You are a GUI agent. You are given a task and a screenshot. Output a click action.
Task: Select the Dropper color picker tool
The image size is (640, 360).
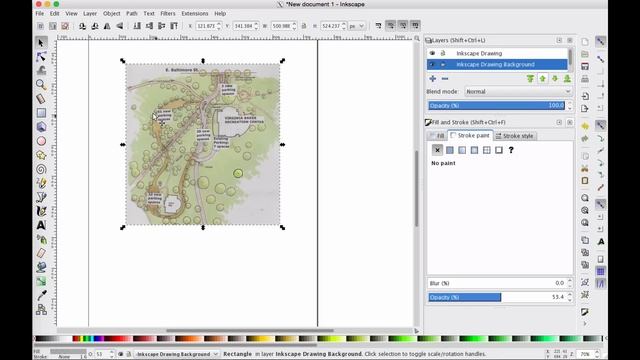click(x=41, y=295)
